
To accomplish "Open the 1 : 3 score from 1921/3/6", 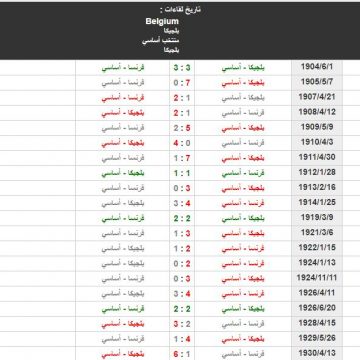I will 182,234.
